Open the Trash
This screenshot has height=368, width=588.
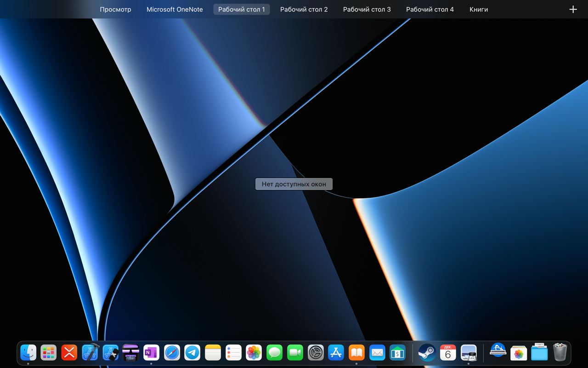(560, 352)
